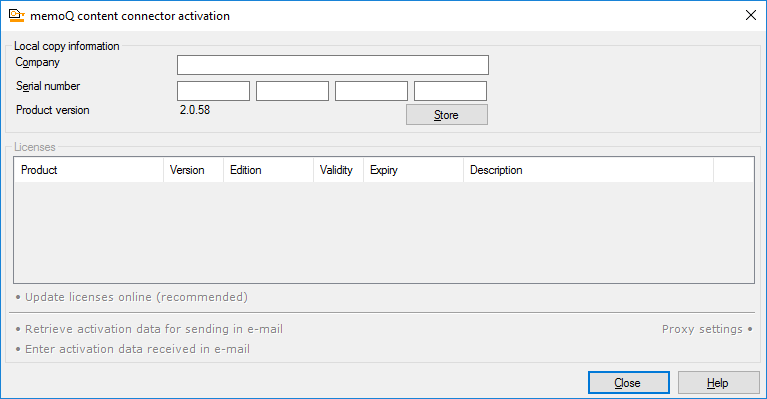
Task: Click the second Serial number box
Action: click(293, 91)
